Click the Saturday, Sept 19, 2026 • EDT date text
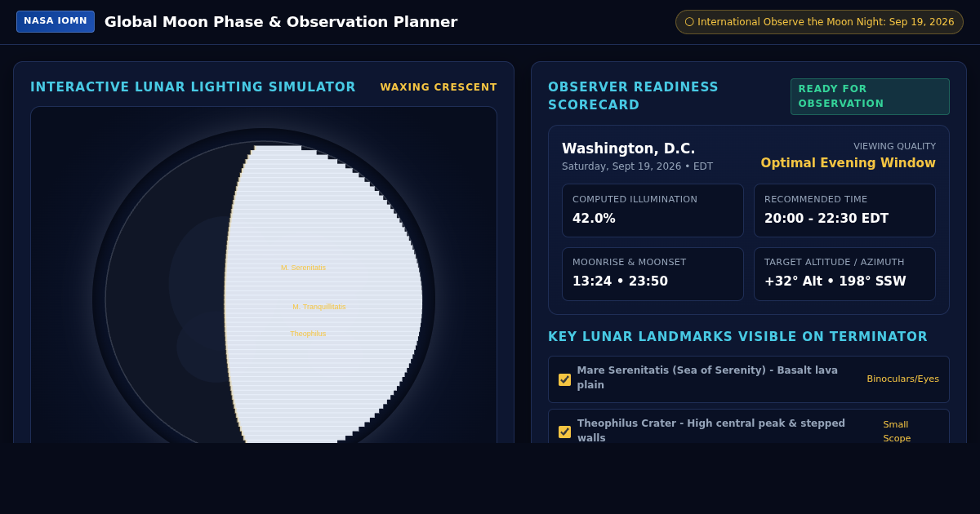This screenshot has height=514, width=980. (x=637, y=166)
